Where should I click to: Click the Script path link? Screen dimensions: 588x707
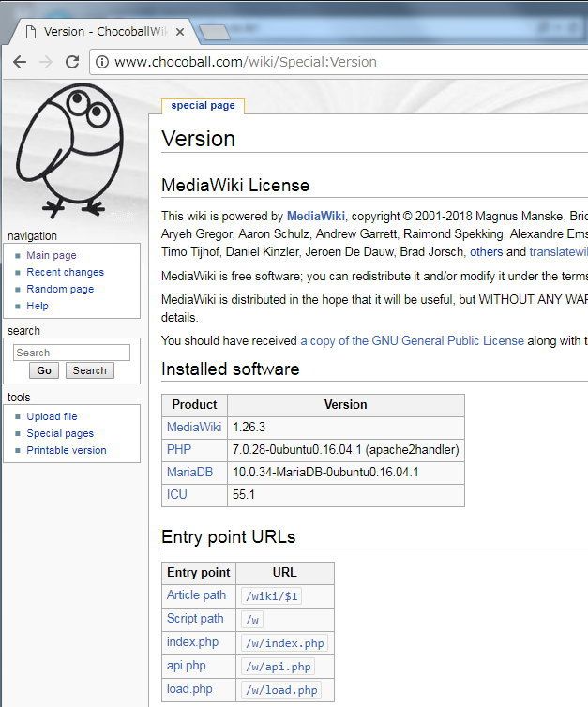coord(195,619)
